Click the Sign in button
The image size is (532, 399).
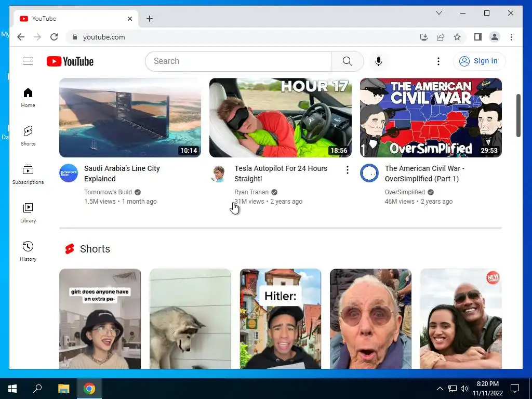coord(478,61)
